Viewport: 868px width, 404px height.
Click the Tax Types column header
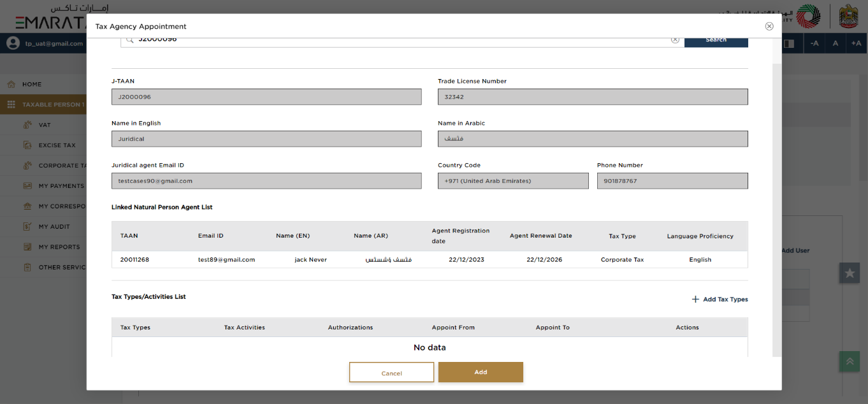pos(135,328)
